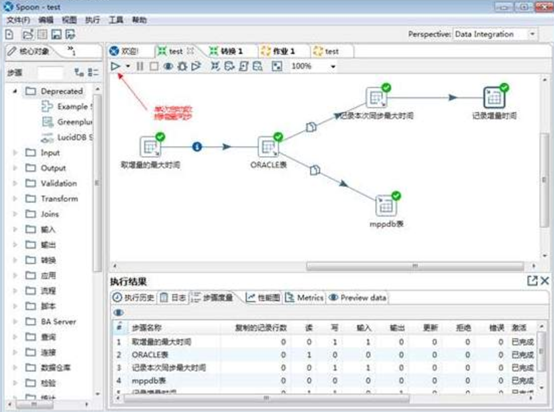This screenshot has width=554, height=412.
Task: Focus the step search input field
Action: 50,73
